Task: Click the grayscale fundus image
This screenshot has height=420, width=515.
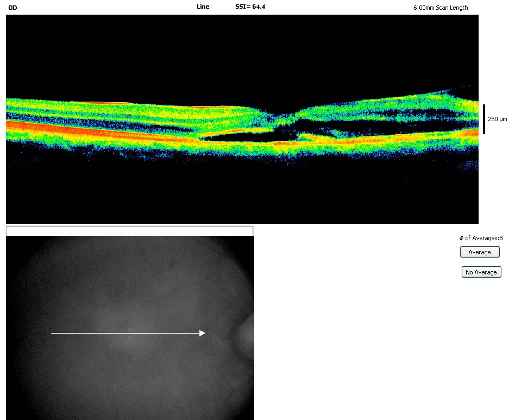Action: (130, 328)
